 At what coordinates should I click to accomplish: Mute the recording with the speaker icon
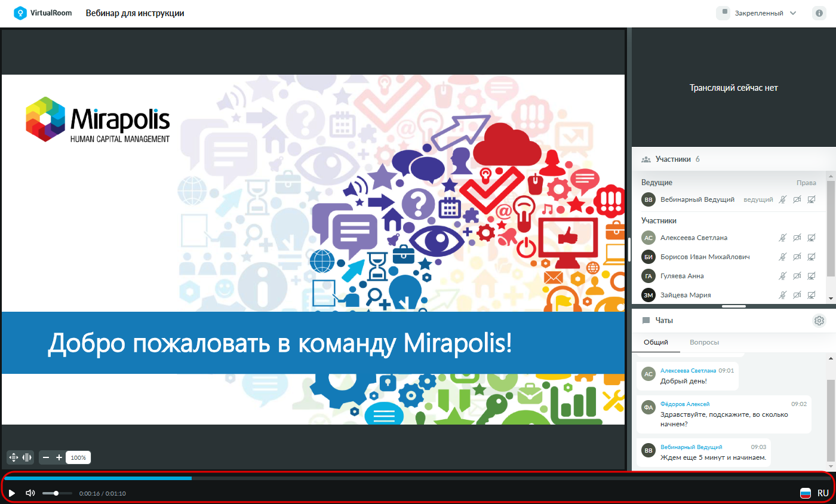(30, 493)
